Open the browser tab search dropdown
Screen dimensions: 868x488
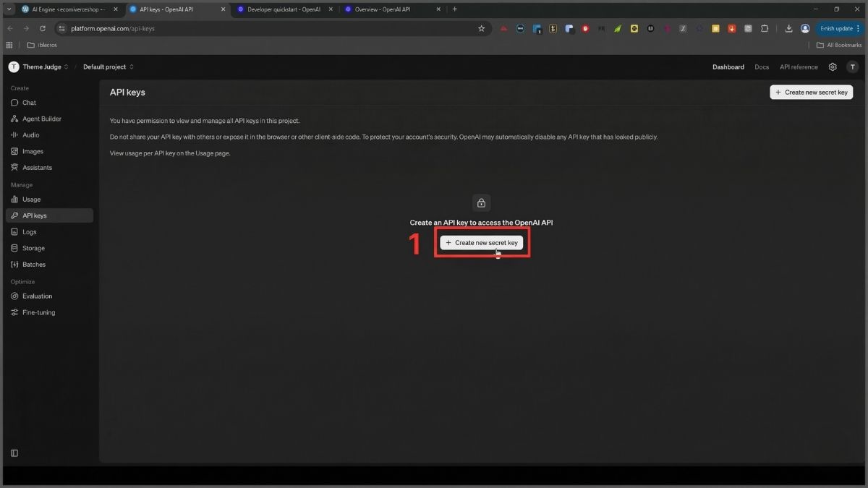point(9,9)
